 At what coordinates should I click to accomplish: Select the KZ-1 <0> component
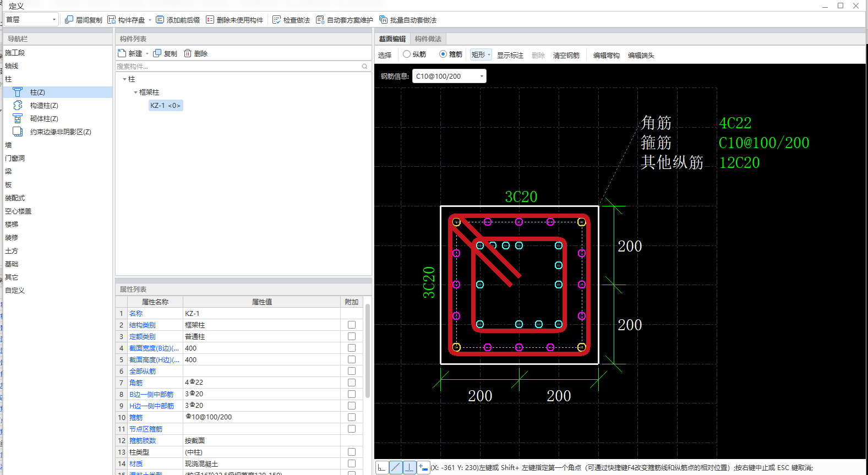point(166,105)
